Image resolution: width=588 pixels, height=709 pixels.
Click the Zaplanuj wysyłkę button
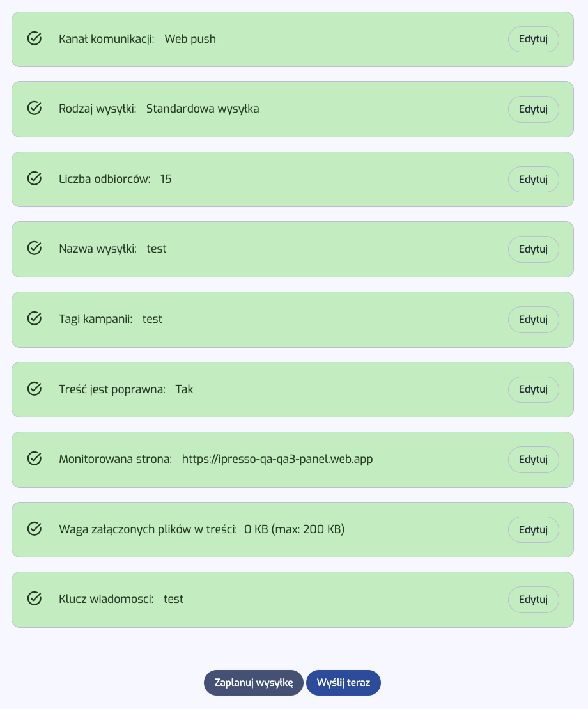tap(253, 682)
